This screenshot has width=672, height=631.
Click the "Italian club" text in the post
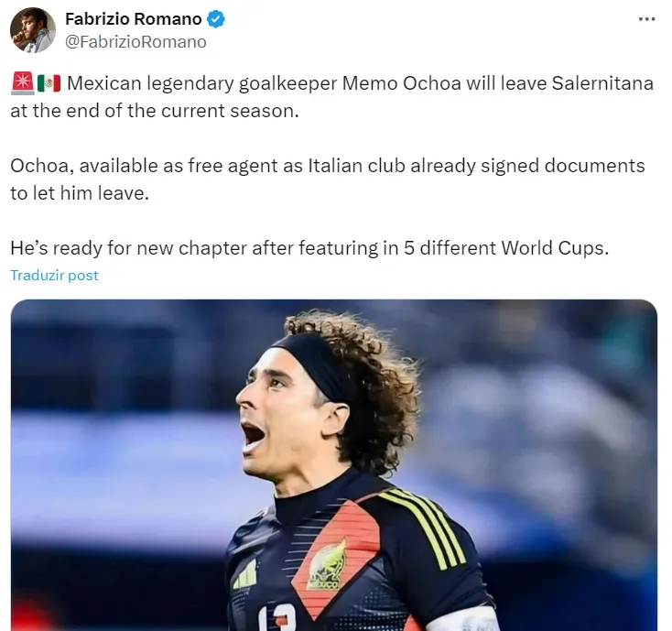(356, 166)
